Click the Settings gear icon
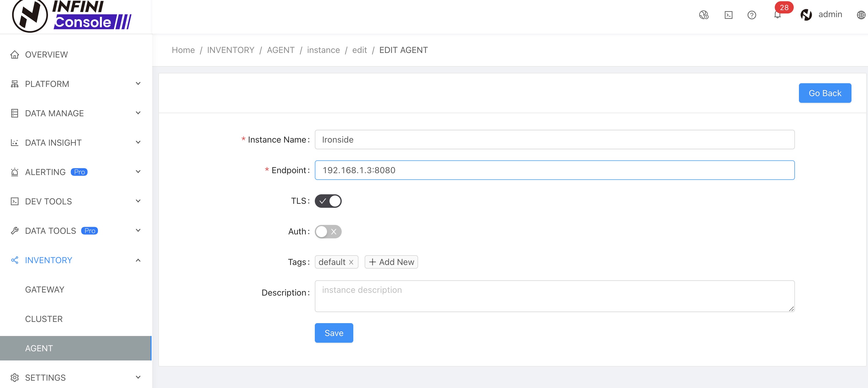 tap(14, 377)
